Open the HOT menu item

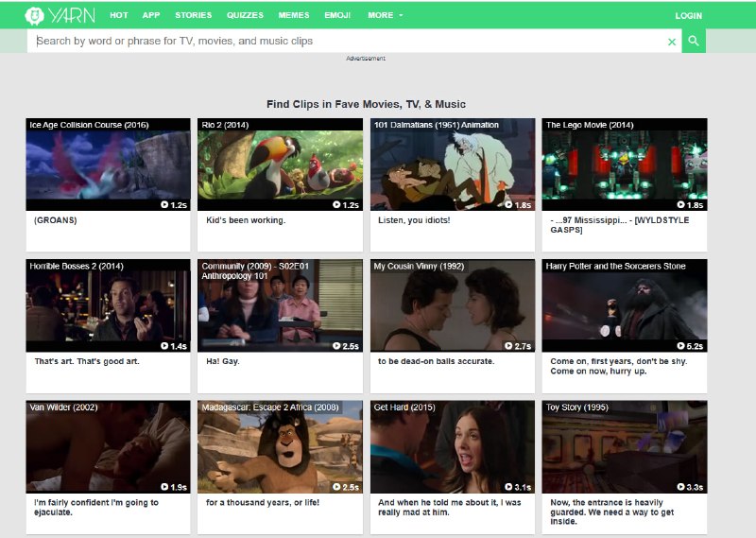[x=119, y=15]
